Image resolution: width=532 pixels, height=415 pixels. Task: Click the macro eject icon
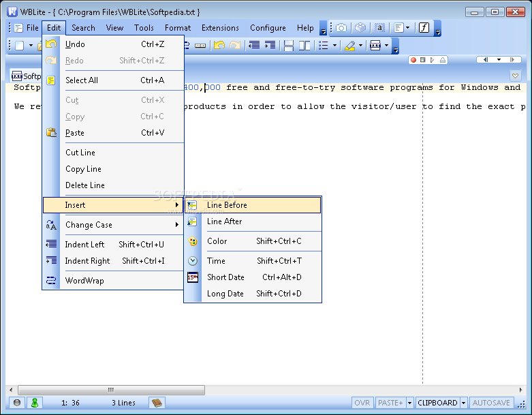tap(443, 60)
